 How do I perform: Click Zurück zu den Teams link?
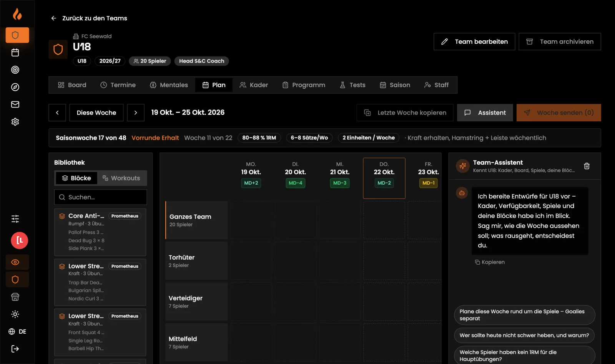(x=89, y=18)
